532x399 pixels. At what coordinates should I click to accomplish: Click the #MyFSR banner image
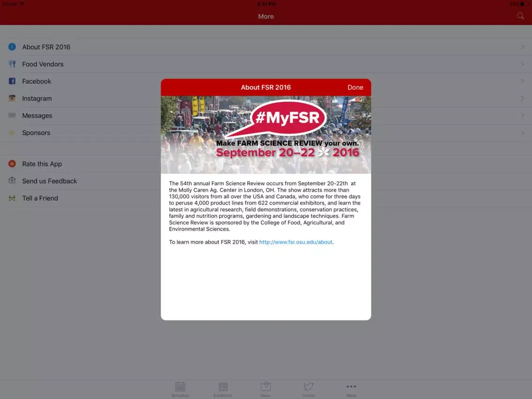pyautogui.click(x=266, y=135)
